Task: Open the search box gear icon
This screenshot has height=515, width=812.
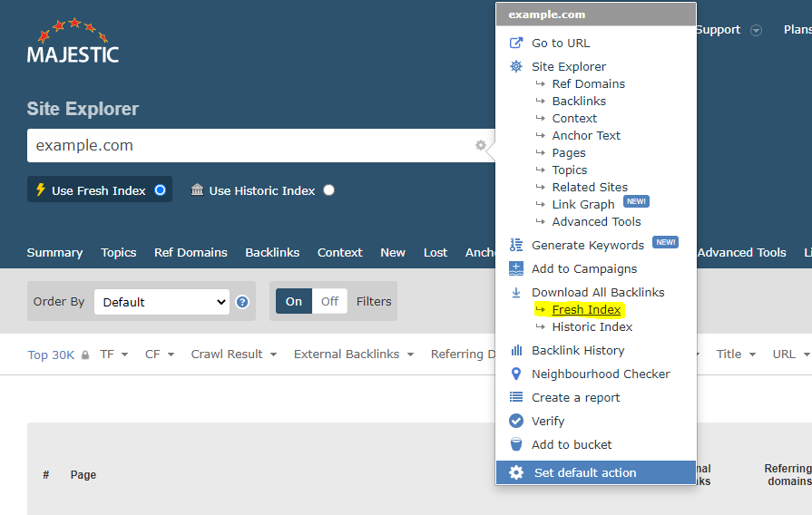Action: tap(481, 145)
